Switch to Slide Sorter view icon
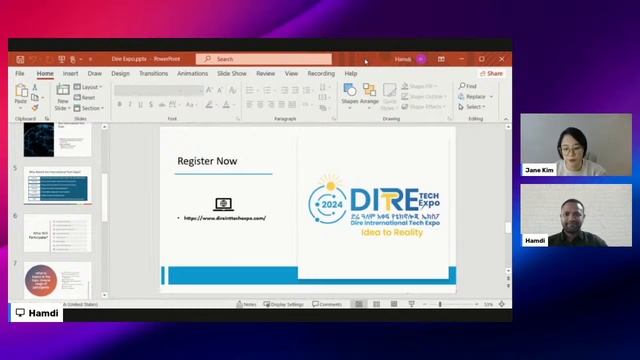The image size is (640, 360). point(376,304)
